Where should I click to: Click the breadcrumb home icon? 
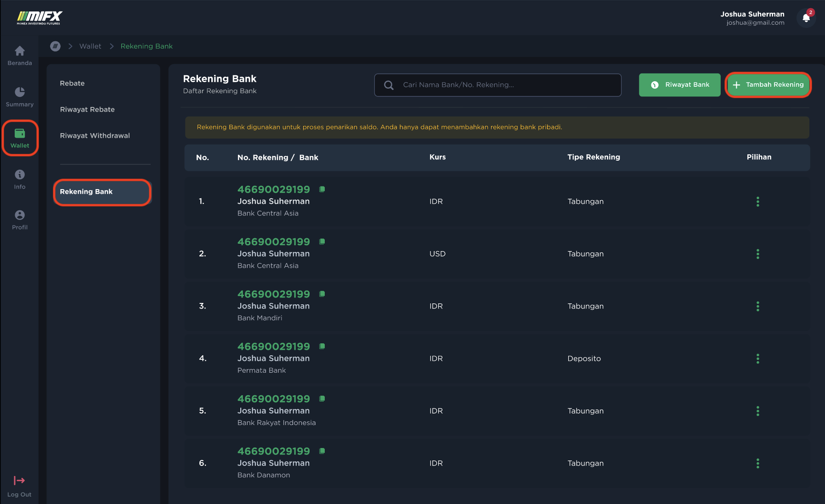point(55,46)
